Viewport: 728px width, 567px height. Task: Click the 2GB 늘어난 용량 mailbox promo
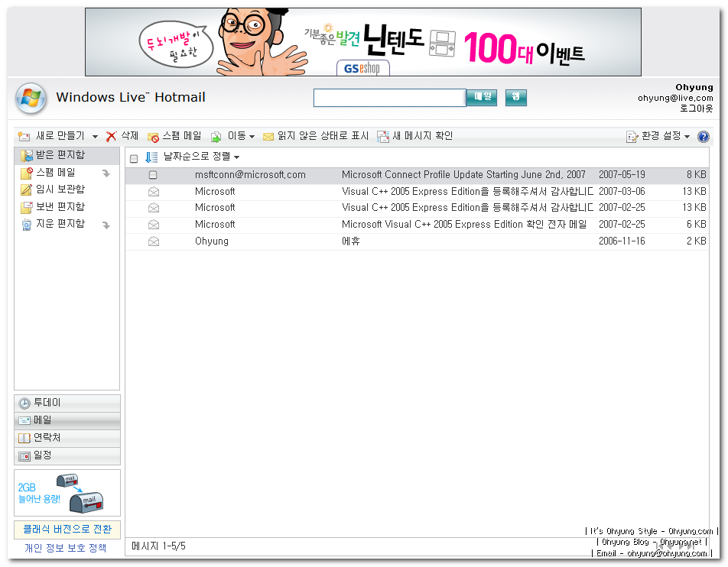point(67,493)
